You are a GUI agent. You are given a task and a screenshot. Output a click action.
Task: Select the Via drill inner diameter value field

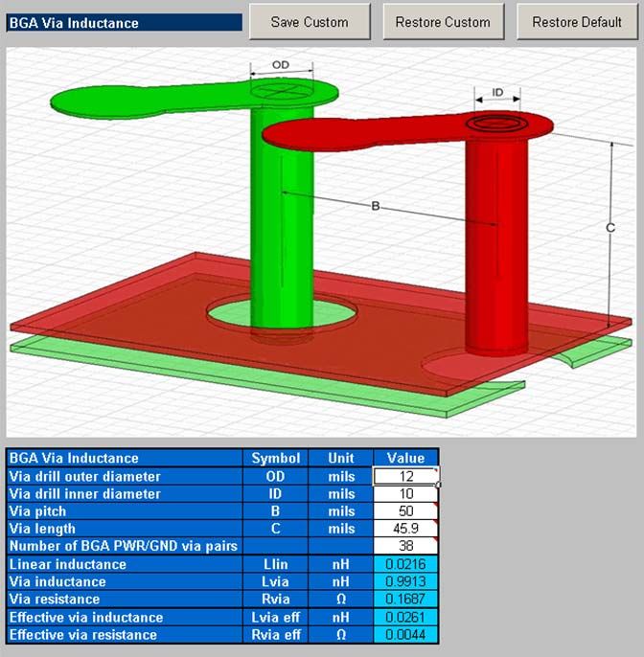click(405, 493)
